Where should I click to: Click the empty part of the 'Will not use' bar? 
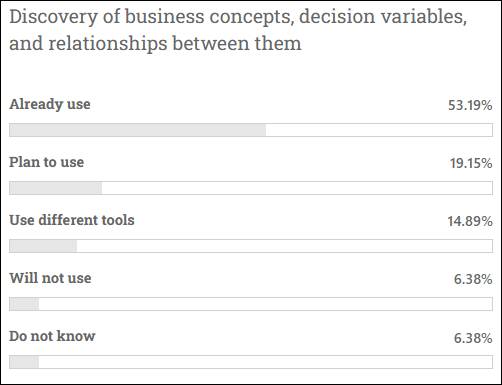point(265,304)
